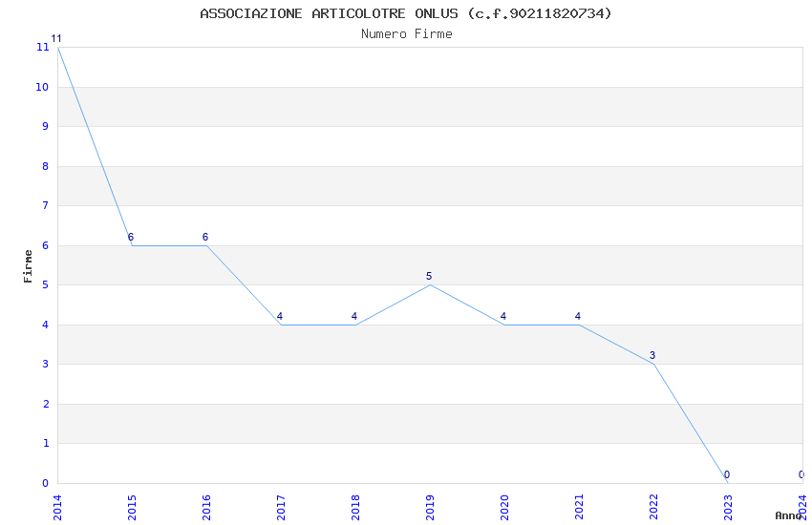The image size is (812, 525).
Task: Select the 2015 x-axis year label
Action: (x=132, y=508)
